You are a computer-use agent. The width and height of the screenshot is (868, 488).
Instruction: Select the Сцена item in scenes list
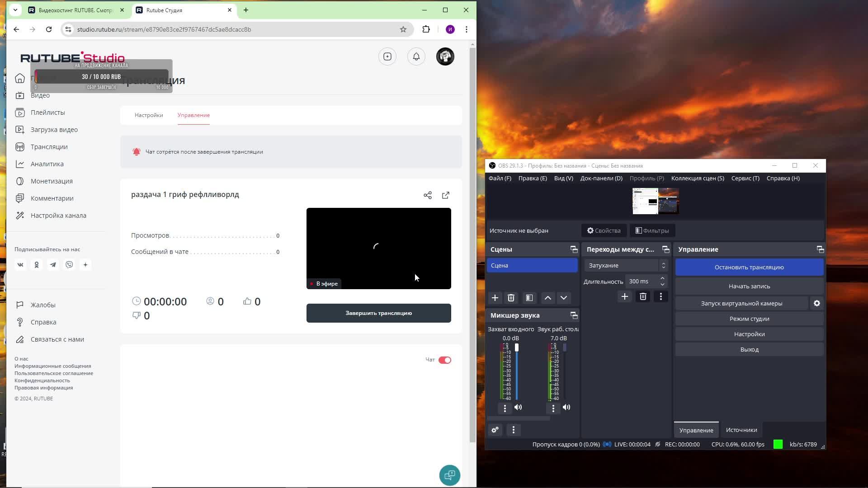coord(532,266)
